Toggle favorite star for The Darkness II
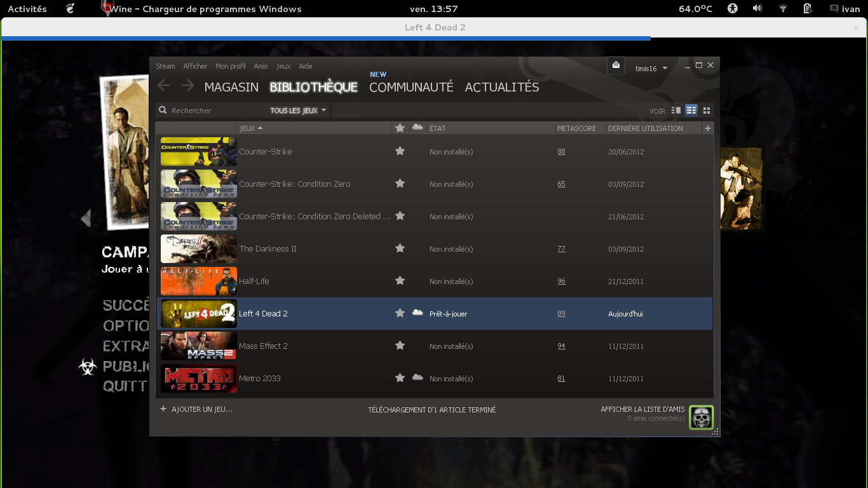The width and height of the screenshot is (868, 488). pos(400,248)
